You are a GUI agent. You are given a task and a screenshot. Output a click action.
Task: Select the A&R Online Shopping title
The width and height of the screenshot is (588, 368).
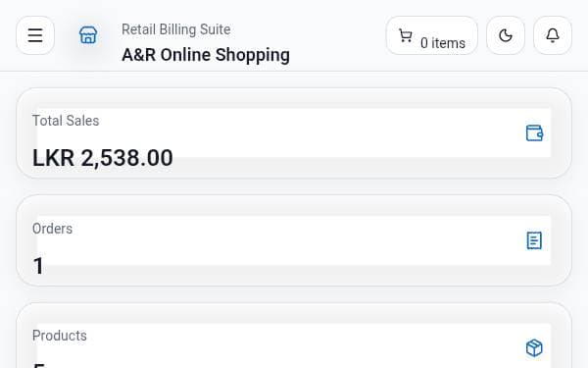206,55
